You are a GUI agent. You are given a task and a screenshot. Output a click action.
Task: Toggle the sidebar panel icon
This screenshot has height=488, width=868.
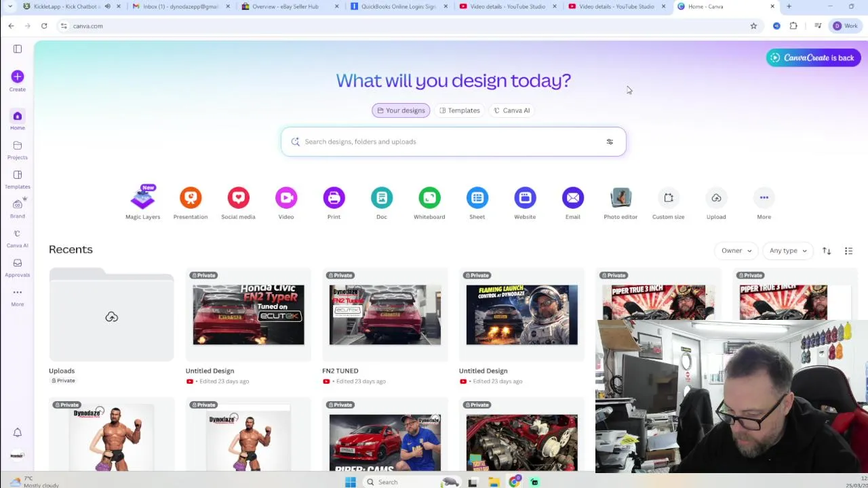click(18, 49)
